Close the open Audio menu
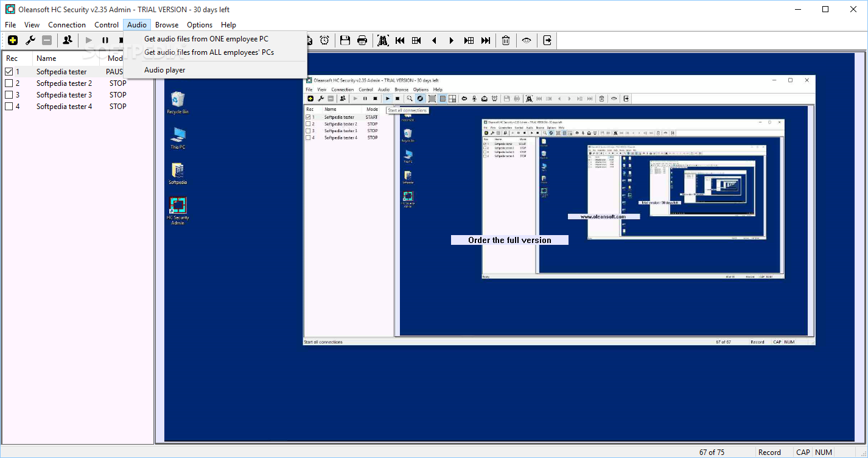The width and height of the screenshot is (868, 458). pos(137,25)
